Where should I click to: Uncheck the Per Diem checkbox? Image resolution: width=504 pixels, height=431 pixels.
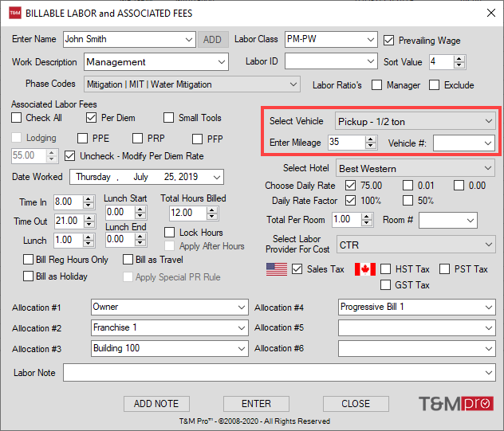coord(91,118)
